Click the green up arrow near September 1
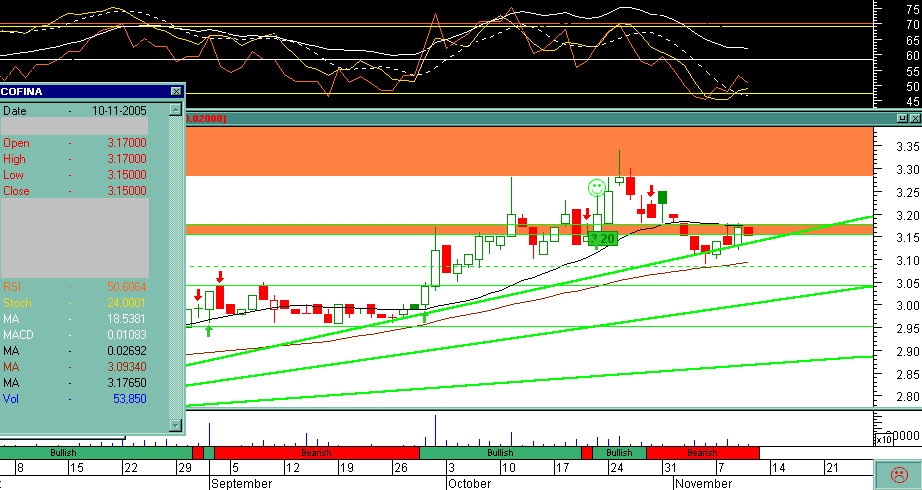Viewport: 922px width, 490px height. (x=208, y=331)
